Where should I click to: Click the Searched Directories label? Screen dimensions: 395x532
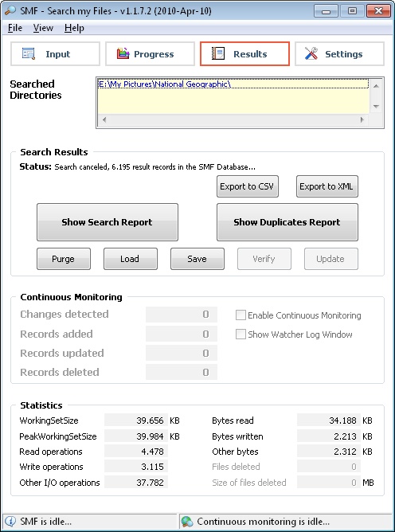click(x=36, y=89)
